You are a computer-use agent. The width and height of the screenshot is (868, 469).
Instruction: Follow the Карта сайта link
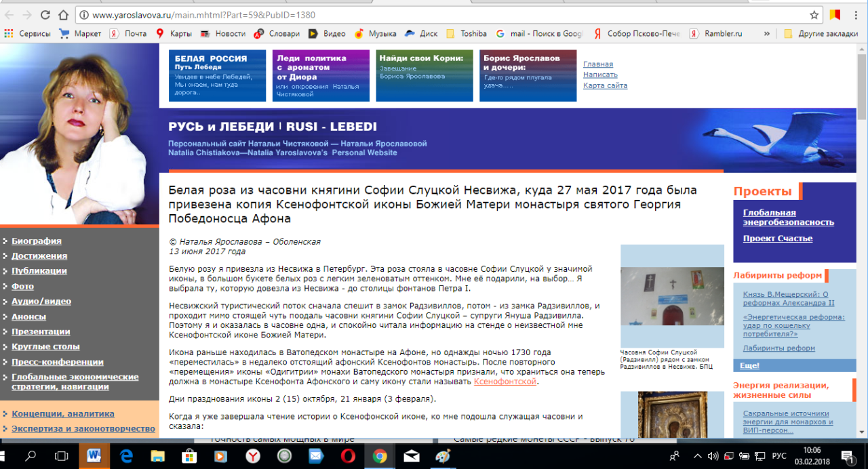click(x=605, y=85)
